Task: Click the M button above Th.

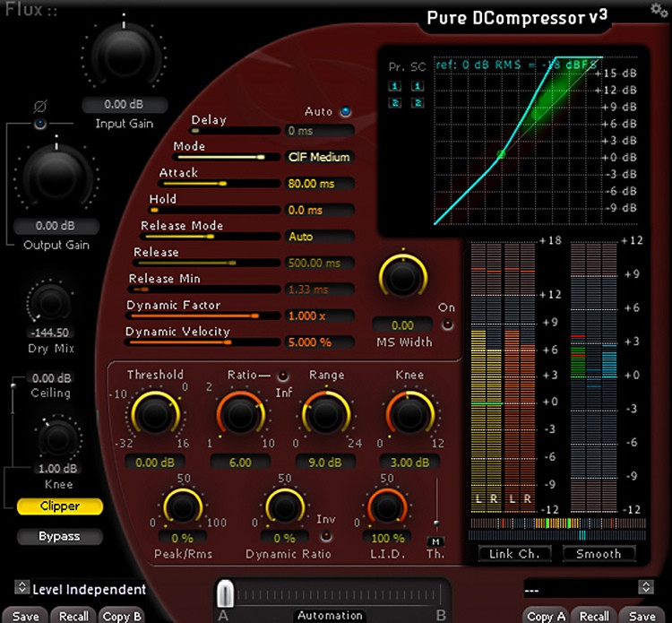Action: coord(435,541)
